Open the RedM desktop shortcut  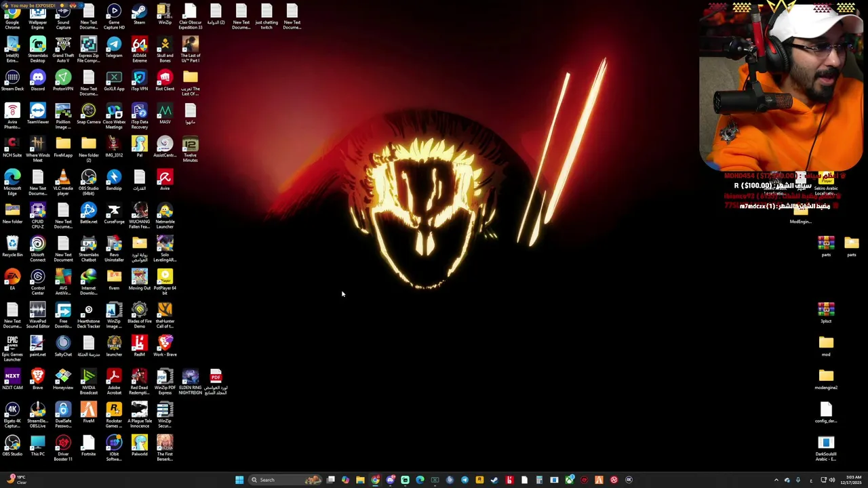pos(139,346)
